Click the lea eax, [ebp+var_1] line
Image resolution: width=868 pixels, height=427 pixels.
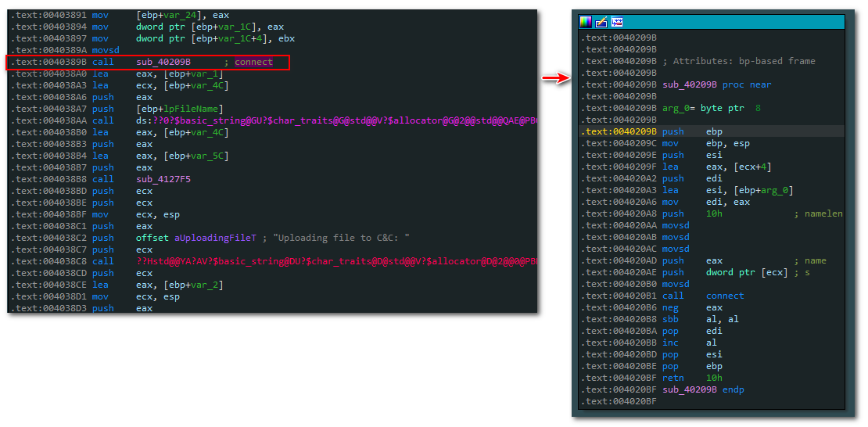[117, 74]
